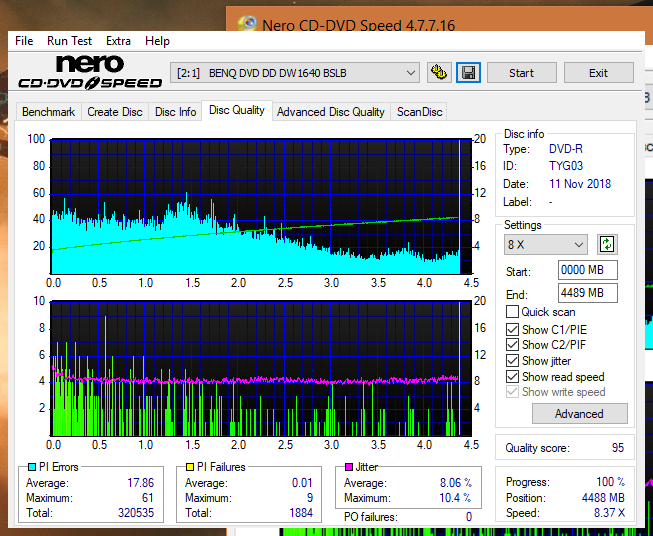Switch to the ScanDisc tab

point(419,112)
